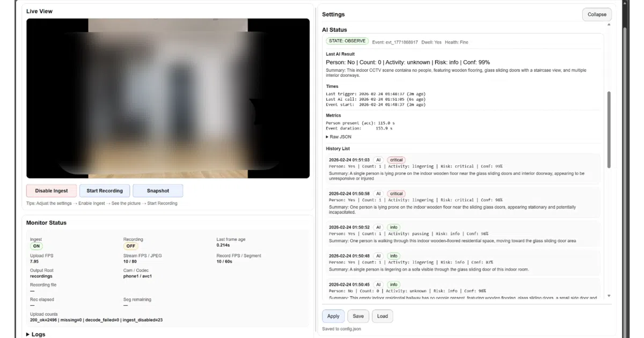Viewport: 644px width, 338px height.
Task: Click the Event duration metric
Action: (359, 128)
